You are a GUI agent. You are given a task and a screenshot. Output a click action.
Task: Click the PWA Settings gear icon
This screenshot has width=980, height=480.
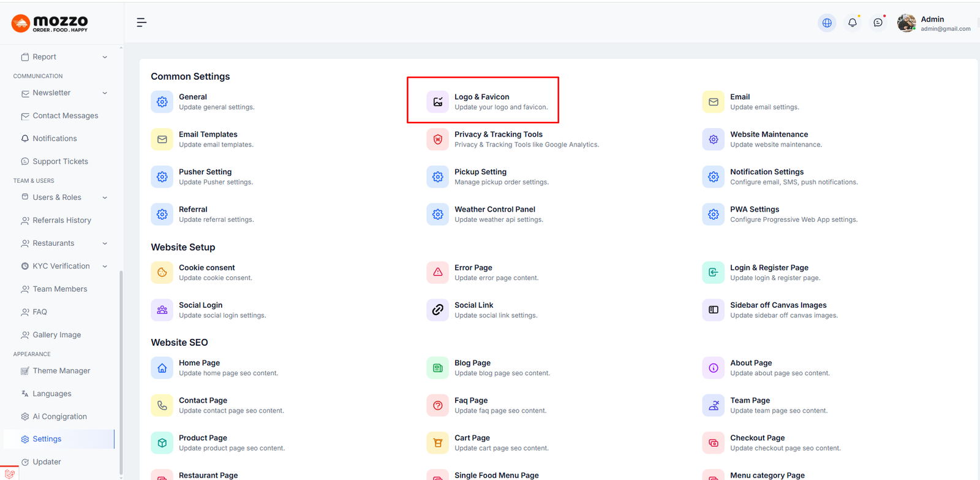(714, 214)
